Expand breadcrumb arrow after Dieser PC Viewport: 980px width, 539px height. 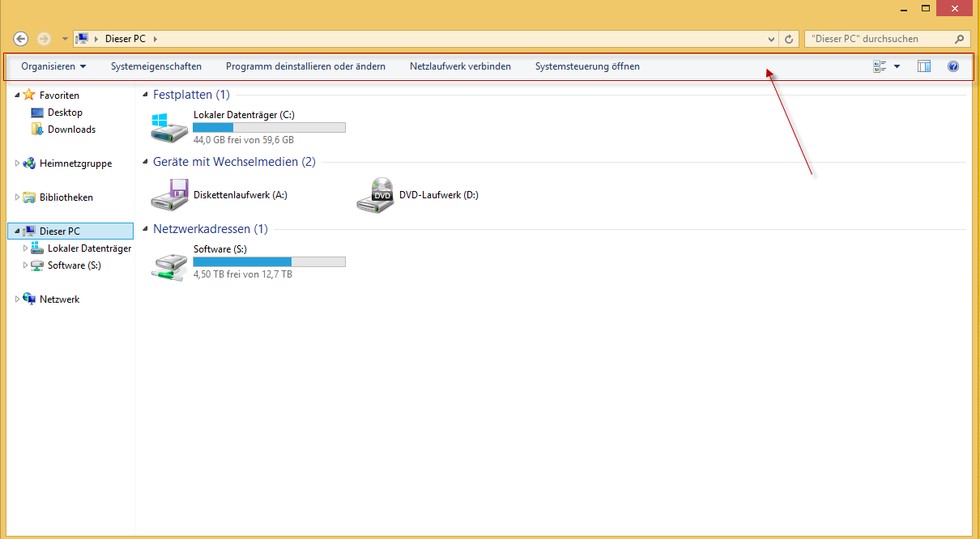[155, 39]
